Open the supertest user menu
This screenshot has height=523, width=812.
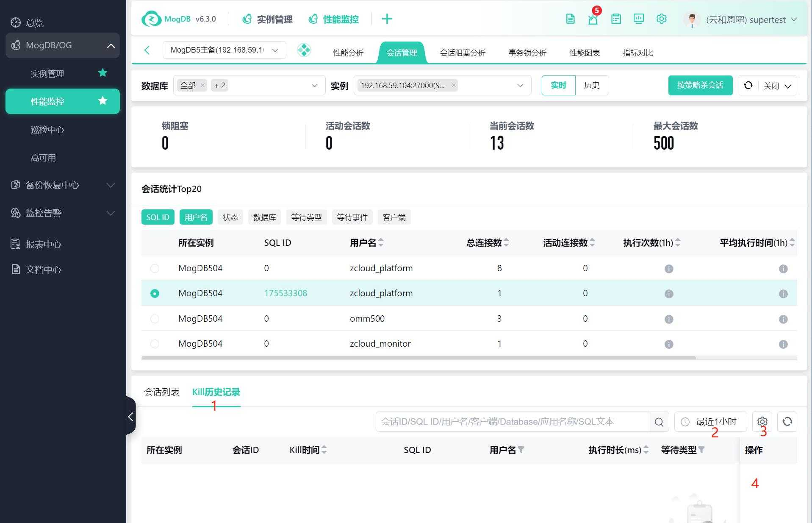pos(752,19)
